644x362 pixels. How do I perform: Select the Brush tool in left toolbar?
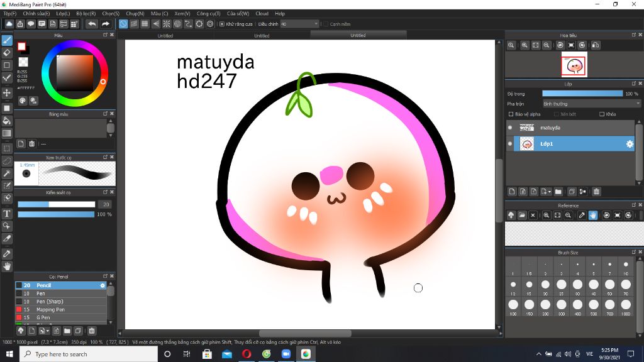click(6, 40)
